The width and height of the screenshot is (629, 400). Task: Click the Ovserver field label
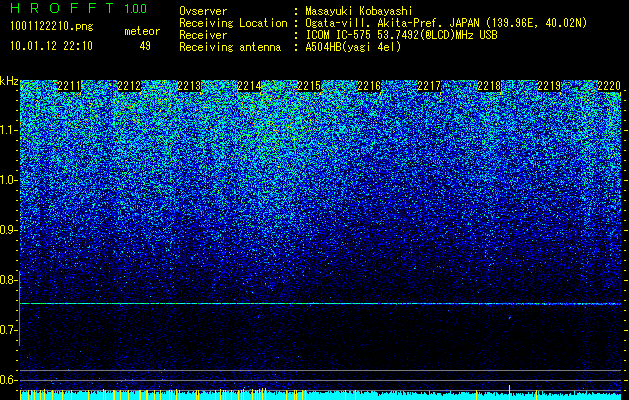(x=203, y=11)
